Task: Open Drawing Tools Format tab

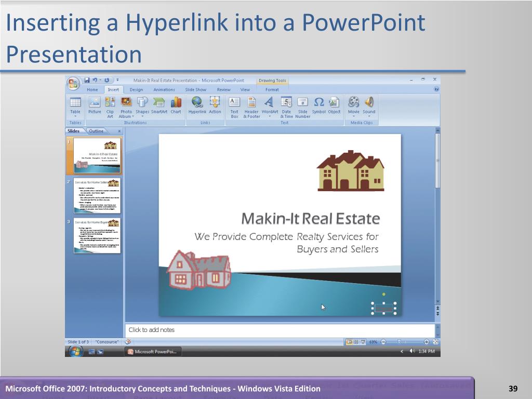Action: (x=272, y=89)
